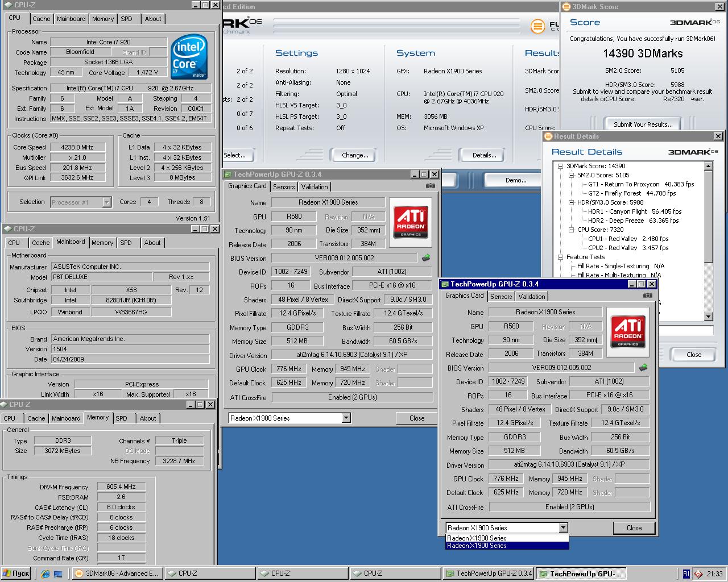The image size is (728, 582).
Task: Click the scroll-up arrow in the Result Details tree
Action: 708,166
